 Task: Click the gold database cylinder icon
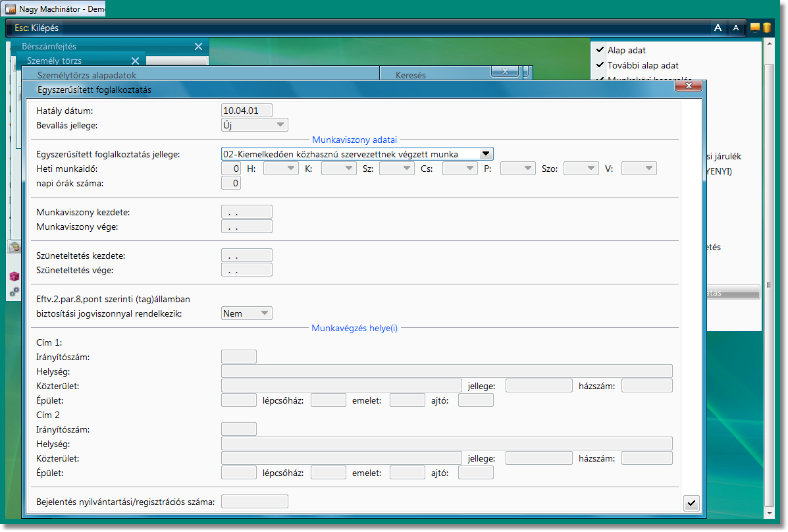coord(767,28)
